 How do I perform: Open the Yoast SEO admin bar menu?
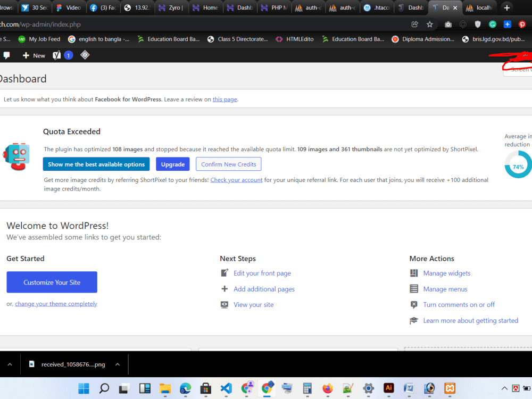(x=63, y=55)
